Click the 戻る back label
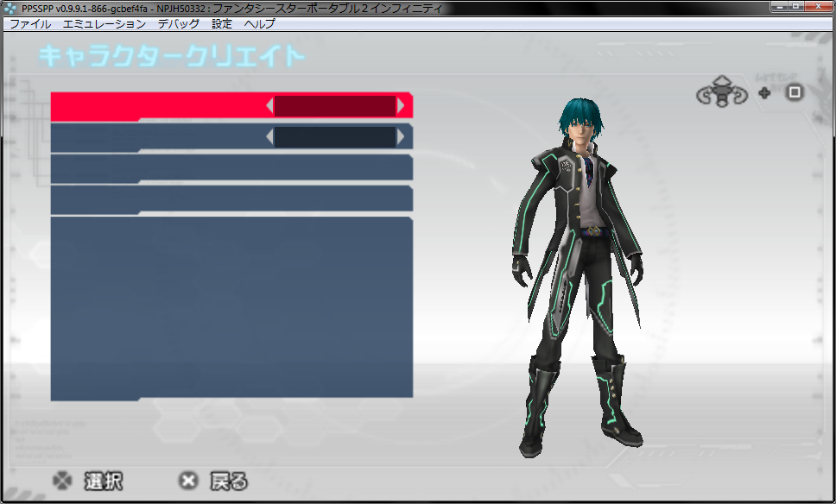The image size is (836, 504). coord(229,481)
